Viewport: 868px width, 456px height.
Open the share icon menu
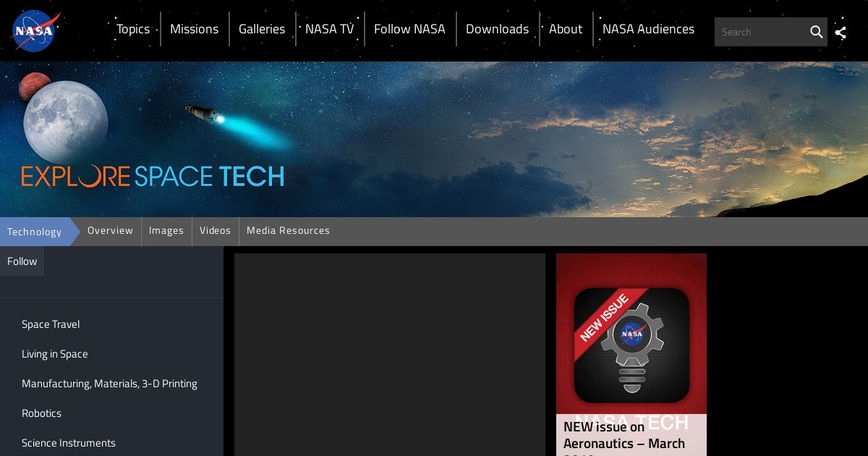click(x=841, y=32)
